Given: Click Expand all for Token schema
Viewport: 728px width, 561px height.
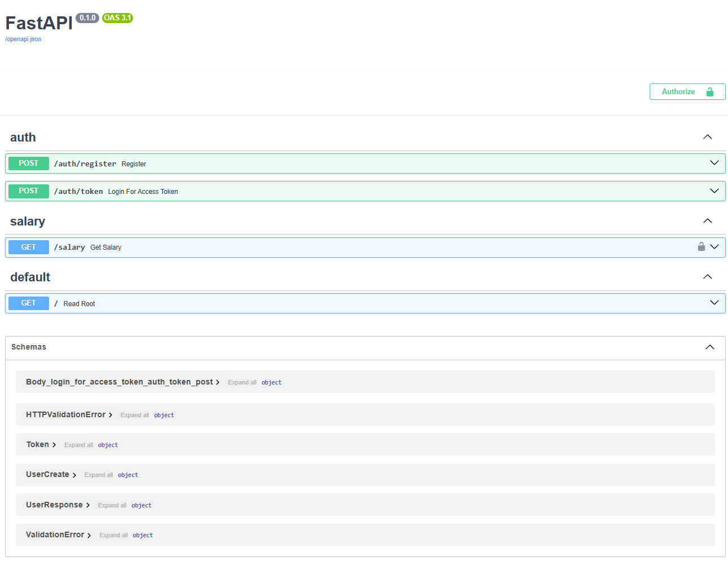Looking at the screenshot, I should [x=79, y=445].
